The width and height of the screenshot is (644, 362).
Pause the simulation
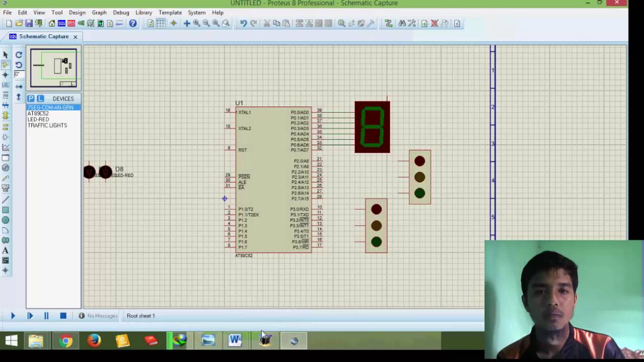coord(46,316)
